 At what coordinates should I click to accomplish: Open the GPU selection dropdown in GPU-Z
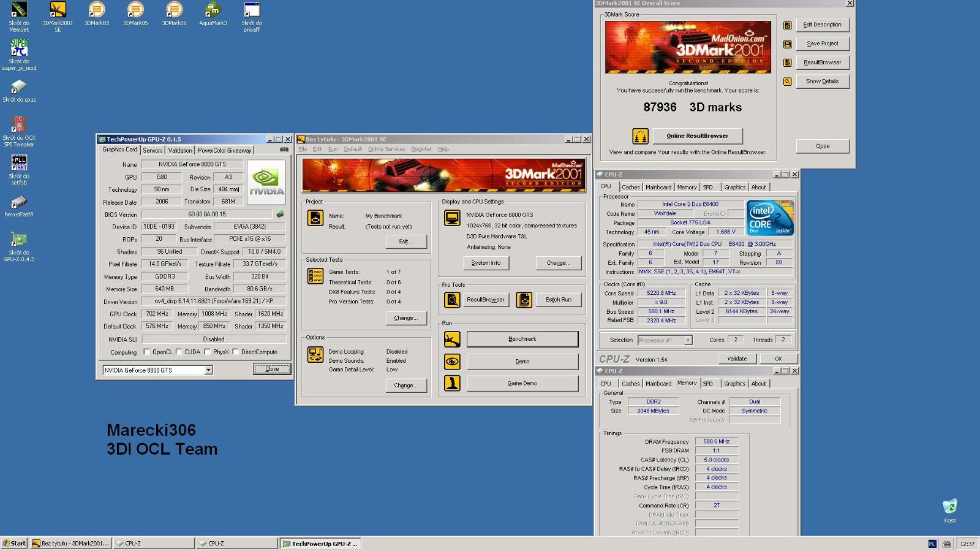208,370
